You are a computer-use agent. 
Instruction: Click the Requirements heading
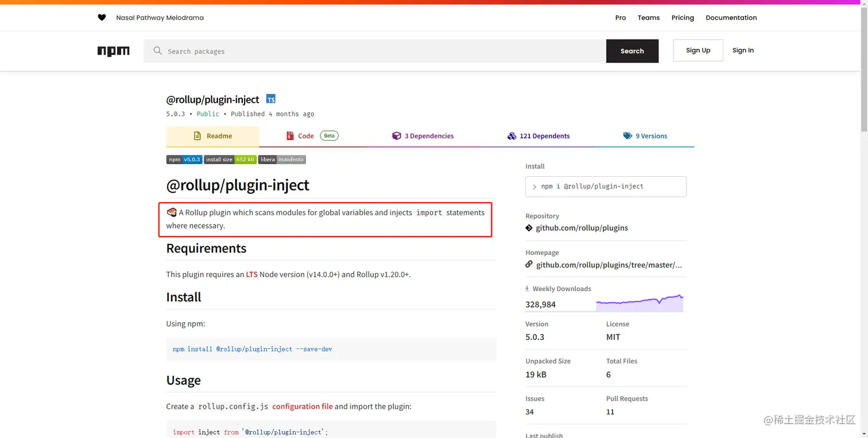pos(206,249)
